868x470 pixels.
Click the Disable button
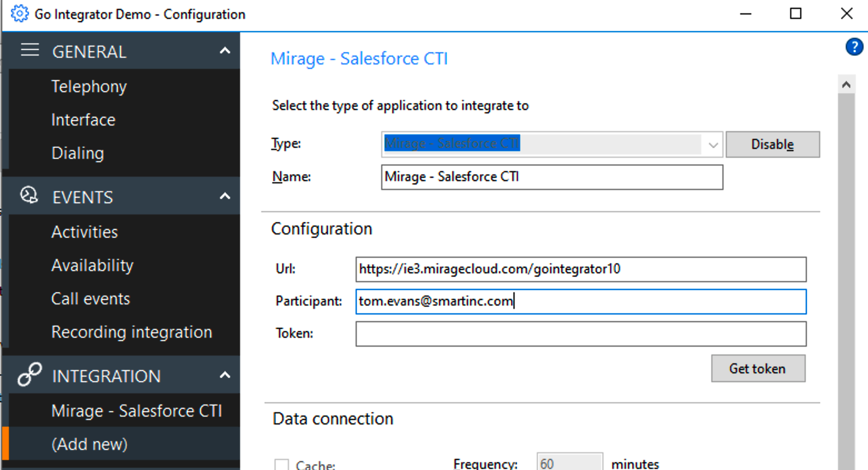[x=772, y=144]
